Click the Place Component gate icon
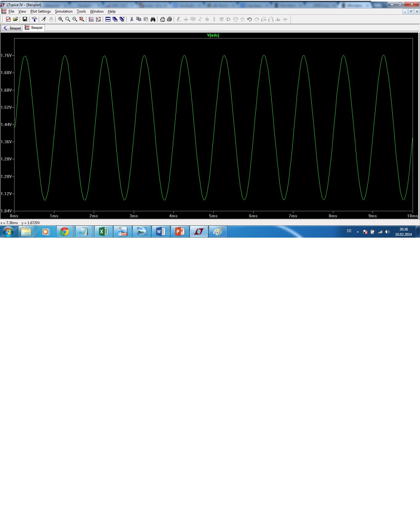The height and width of the screenshot is (530, 420). [x=228, y=19]
